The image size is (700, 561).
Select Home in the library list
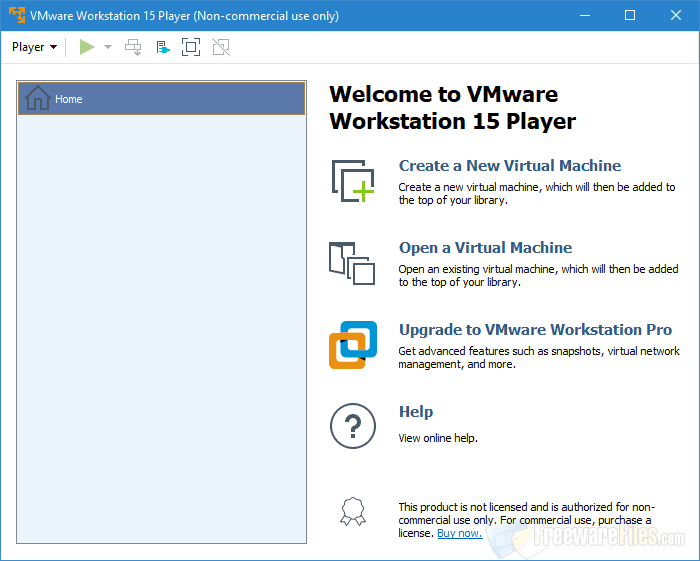tap(162, 99)
